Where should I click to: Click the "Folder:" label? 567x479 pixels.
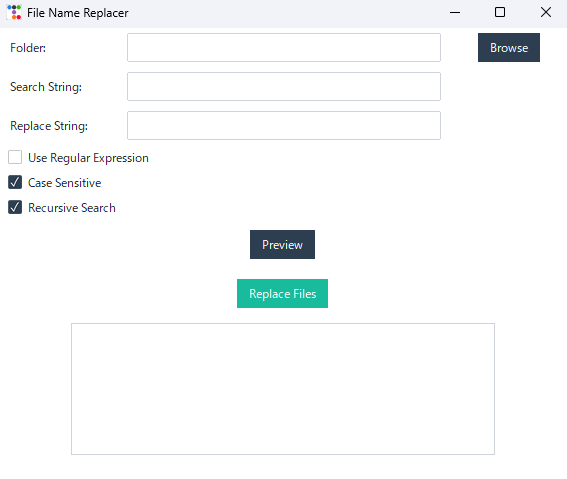pos(28,48)
